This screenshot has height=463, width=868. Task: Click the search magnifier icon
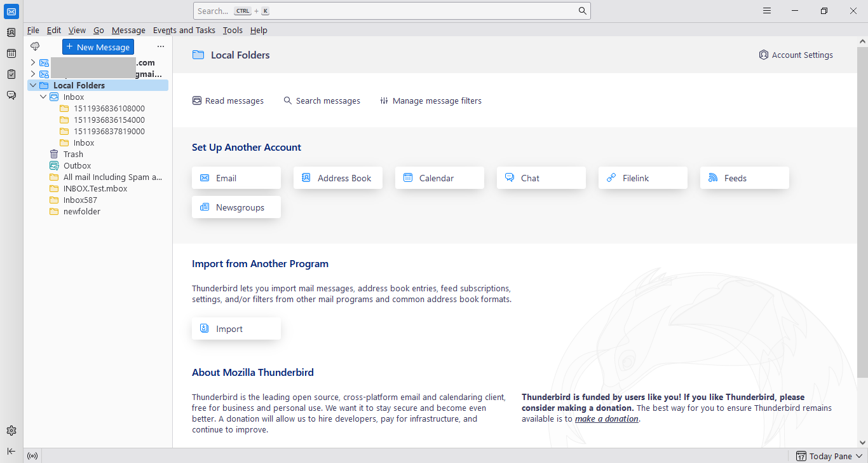583,11
